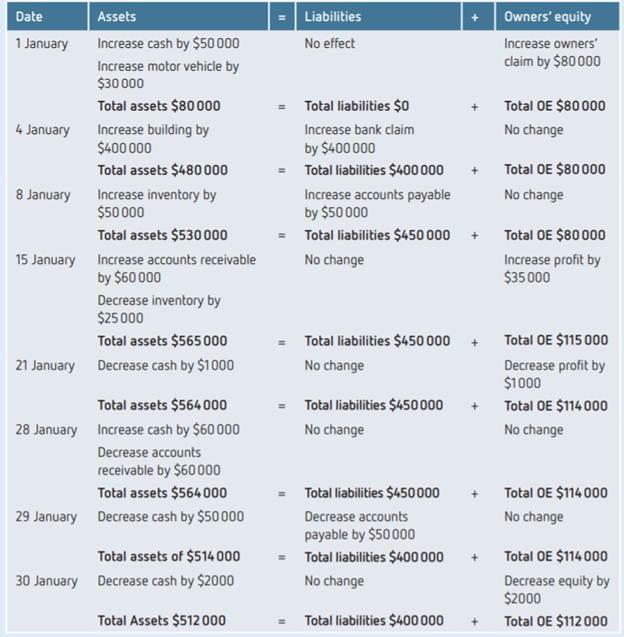Select 'Increase motor vehicle by $30 000' entry

pos(167,75)
